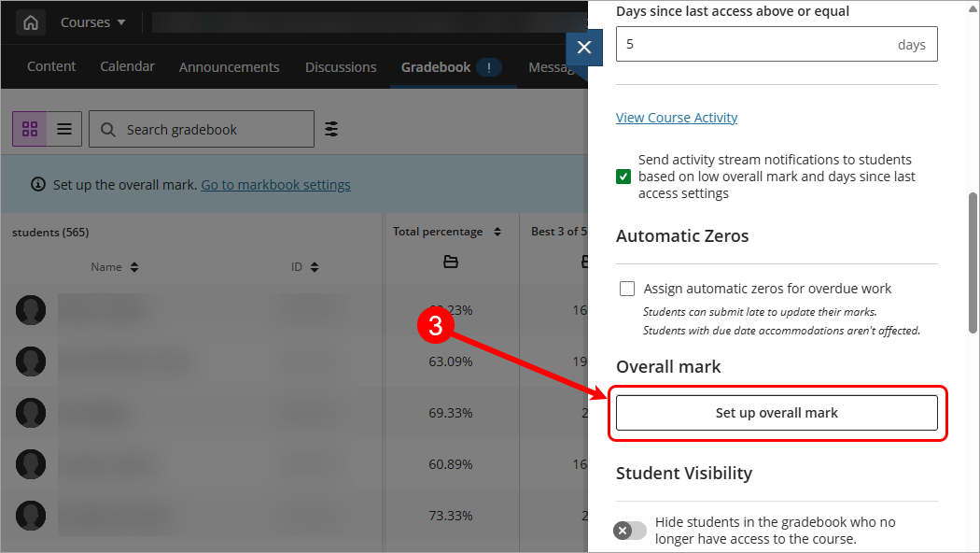Image resolution: width=980 pixels, height=553 pixels.
Task: Switch to the Content tab
Action: [x=51, y=66]
